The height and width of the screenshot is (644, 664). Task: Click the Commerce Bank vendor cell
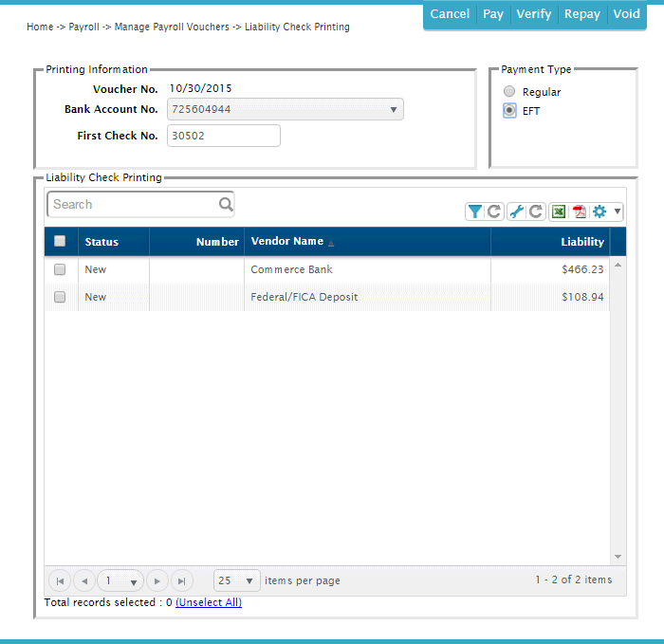point(368,269)
